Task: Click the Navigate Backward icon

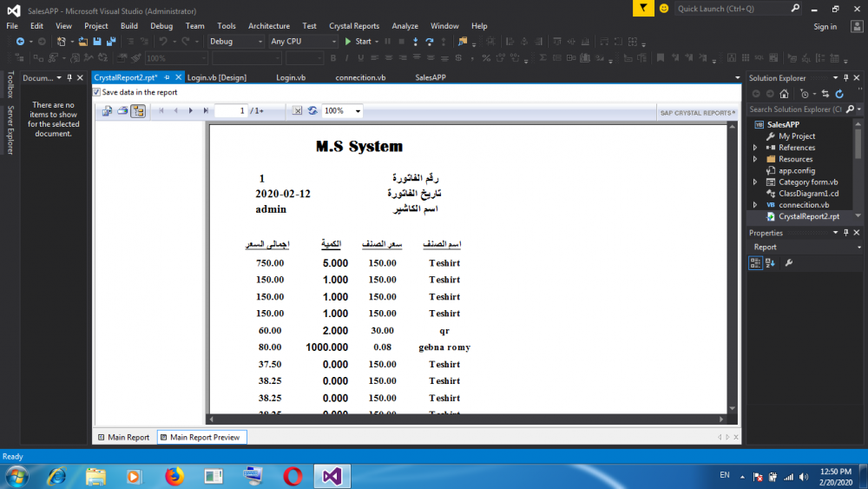Action: point(20,42)
